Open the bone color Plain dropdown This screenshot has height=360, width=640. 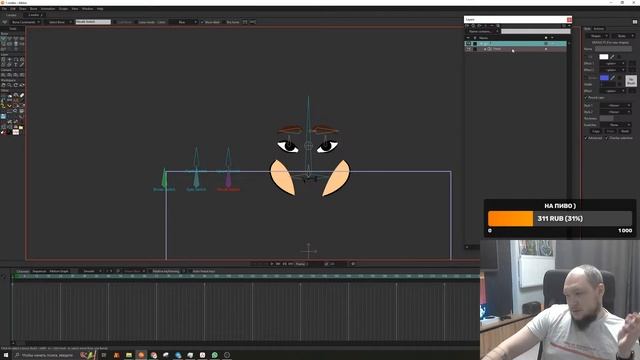[x=184, y=22]
